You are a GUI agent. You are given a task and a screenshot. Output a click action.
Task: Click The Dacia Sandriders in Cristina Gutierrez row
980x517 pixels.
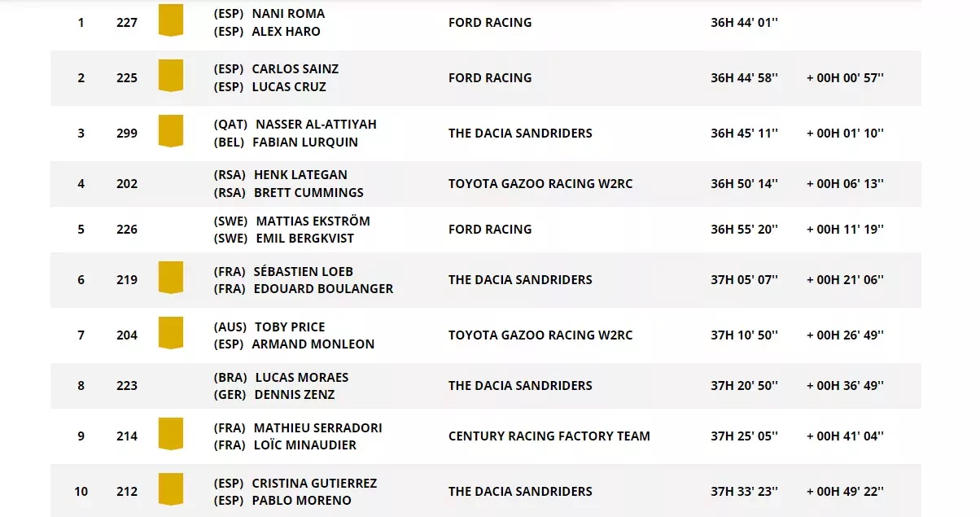520,492
